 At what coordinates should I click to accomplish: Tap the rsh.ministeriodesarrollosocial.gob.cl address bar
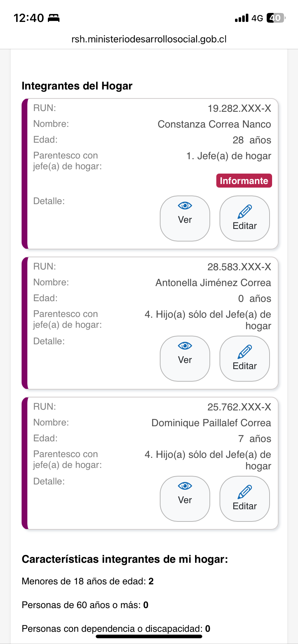click(149, 39)
